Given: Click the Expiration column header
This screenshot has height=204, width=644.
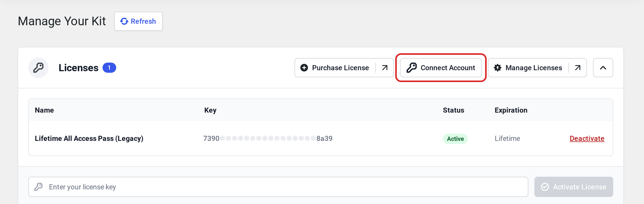Looking at the screenshot, I should tap(511, 110).
